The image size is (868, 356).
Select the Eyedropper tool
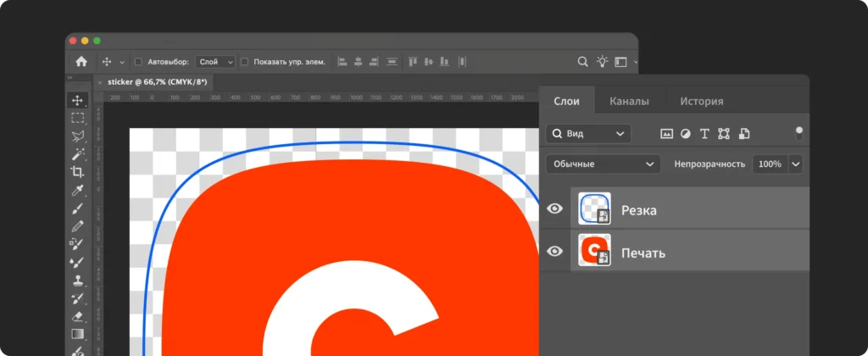(77, 191)
